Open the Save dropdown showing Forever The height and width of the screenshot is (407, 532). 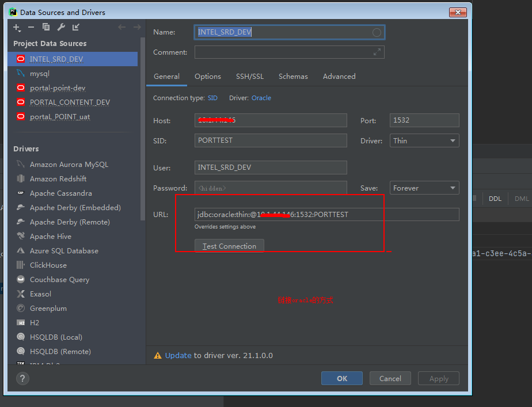[x=424, y=188]
